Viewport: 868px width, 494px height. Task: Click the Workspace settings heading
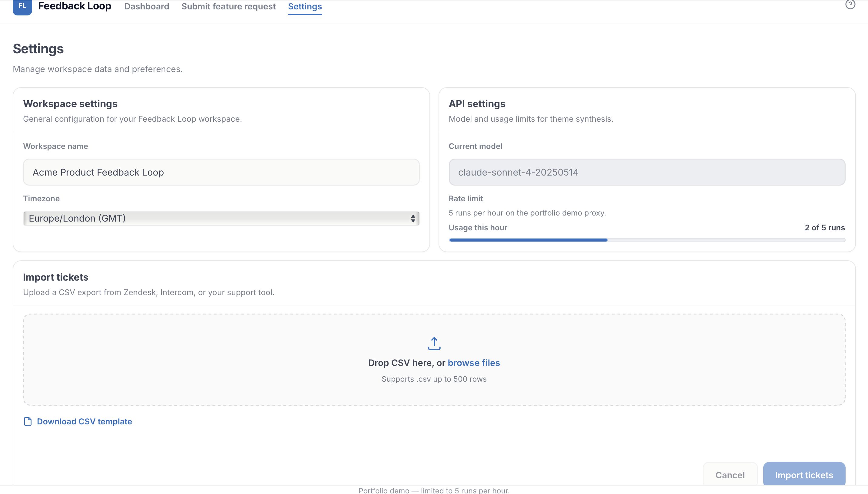[x=70, y=104]
